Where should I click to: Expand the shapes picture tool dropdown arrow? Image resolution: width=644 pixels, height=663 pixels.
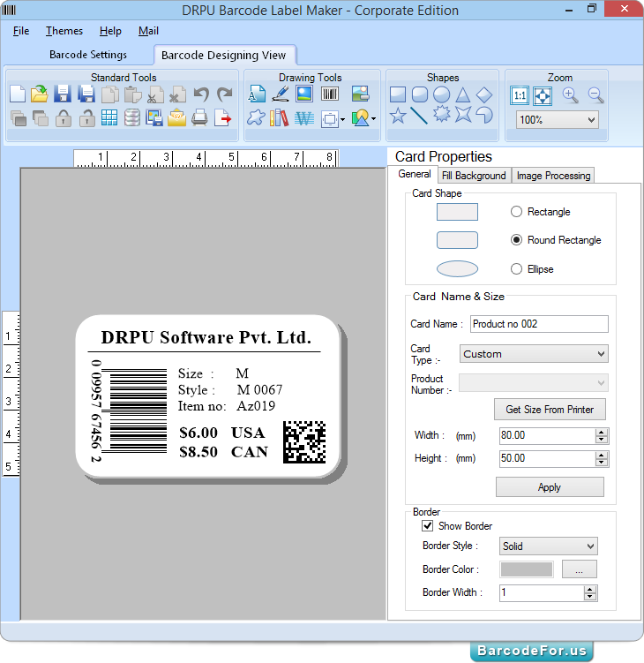373,119
